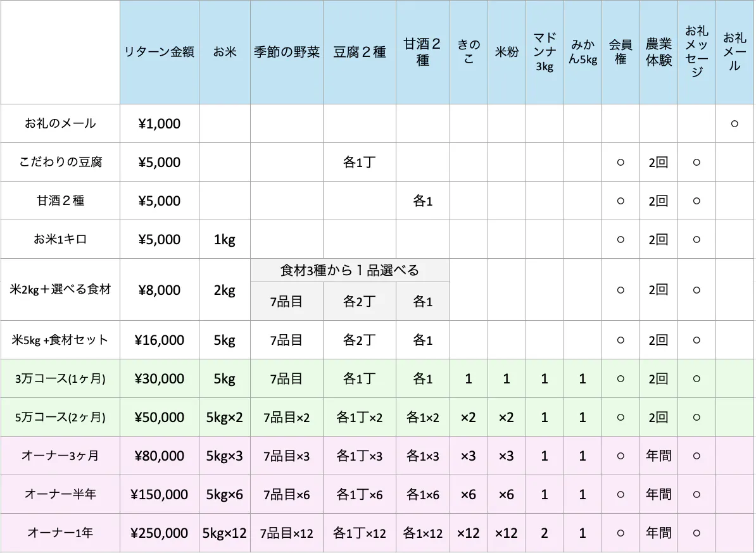Click the ¥16,000 price cell
The image size is (756, 553).
159,340
